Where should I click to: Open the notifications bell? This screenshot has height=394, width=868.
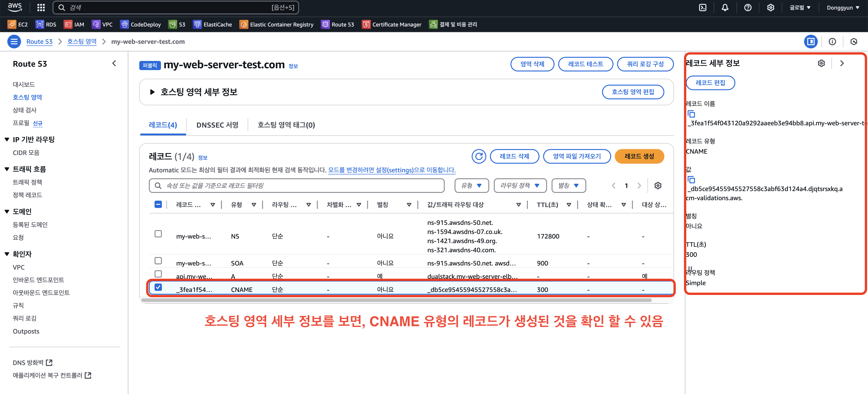[725, 7]
